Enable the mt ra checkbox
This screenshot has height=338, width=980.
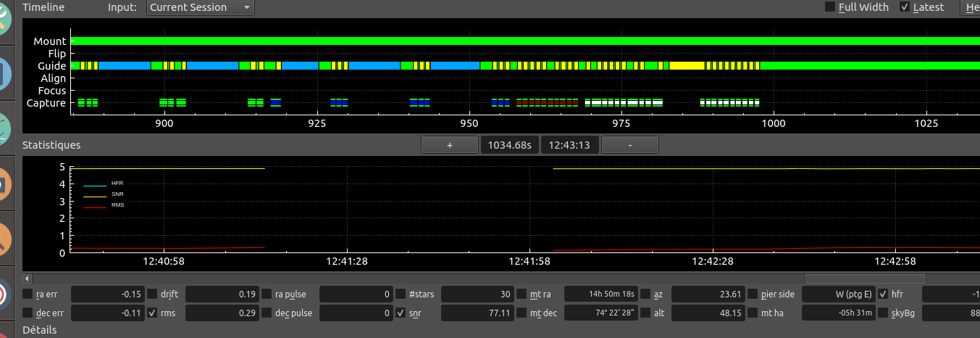coord(522,294)
